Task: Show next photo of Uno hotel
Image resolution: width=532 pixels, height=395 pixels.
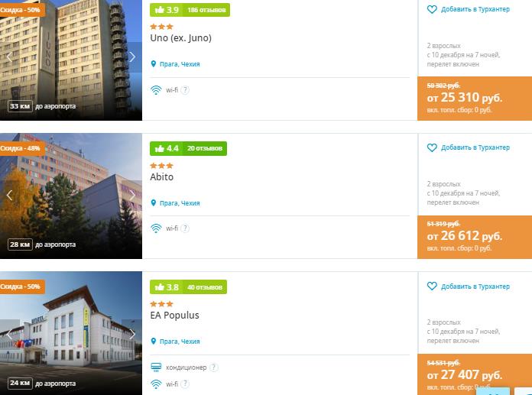Action: (132, 57)
